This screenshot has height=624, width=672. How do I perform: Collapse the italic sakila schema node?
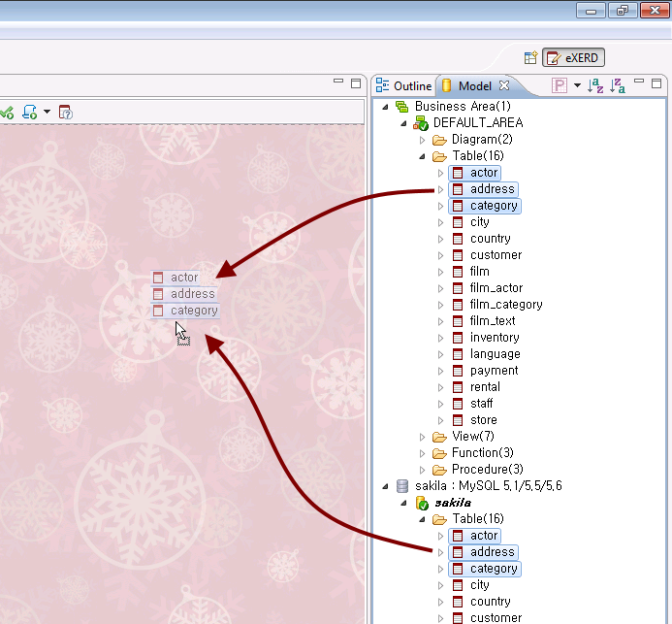click(x=403, y=503)
